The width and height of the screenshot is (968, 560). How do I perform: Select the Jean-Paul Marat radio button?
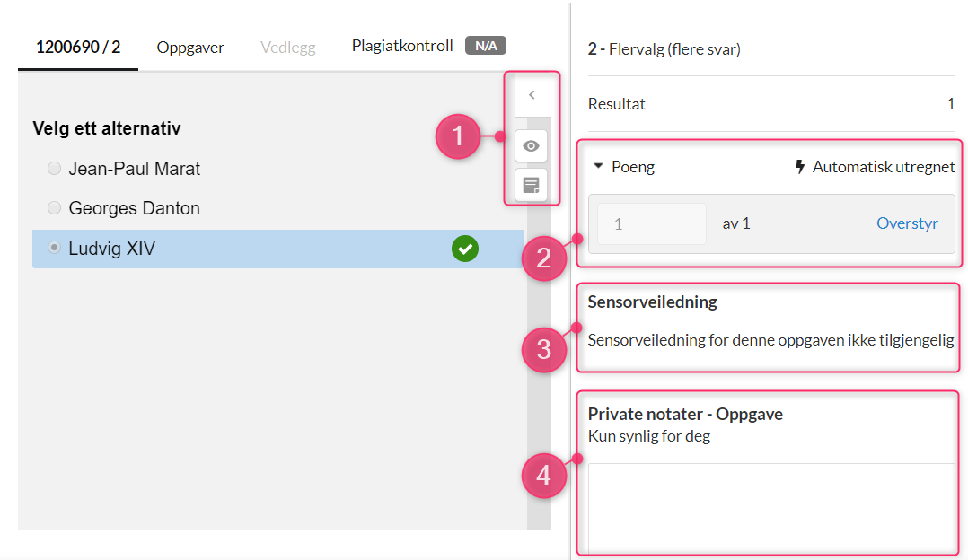coord(54,169)
